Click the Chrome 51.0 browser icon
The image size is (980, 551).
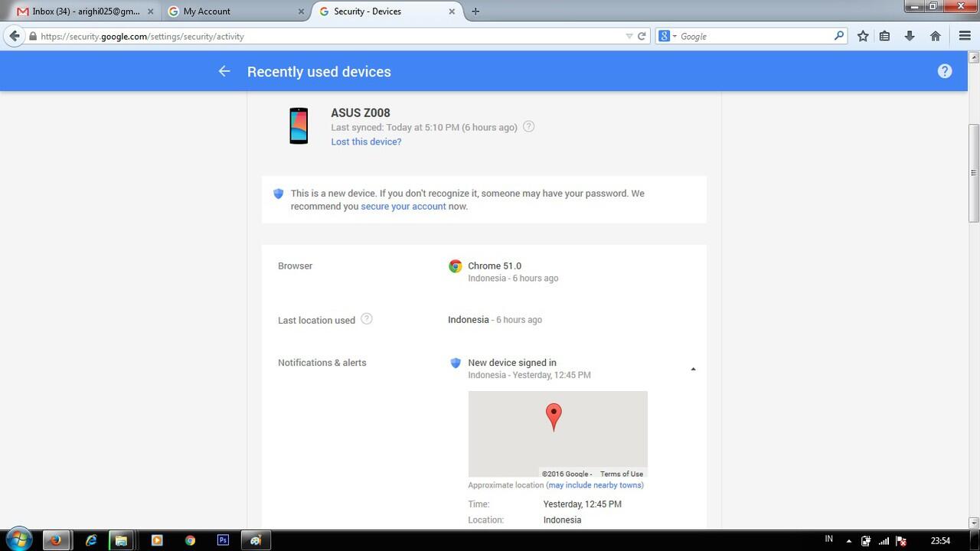[x=456, y=266]
